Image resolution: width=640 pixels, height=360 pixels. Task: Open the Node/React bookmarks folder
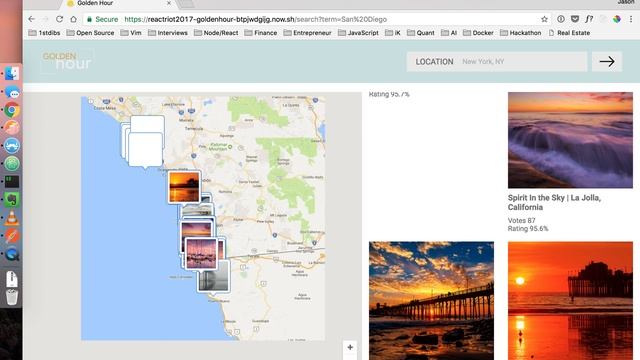tap(216, 33)
